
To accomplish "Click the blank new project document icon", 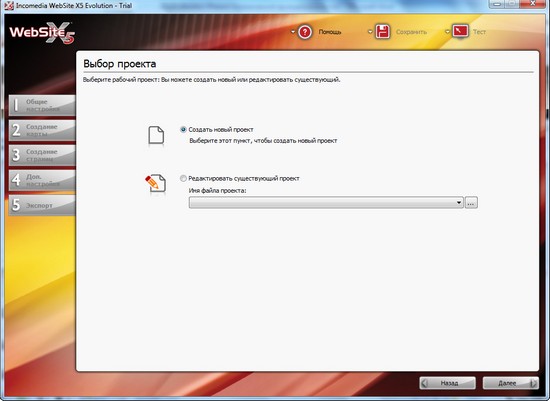I will tap(156, 135).
